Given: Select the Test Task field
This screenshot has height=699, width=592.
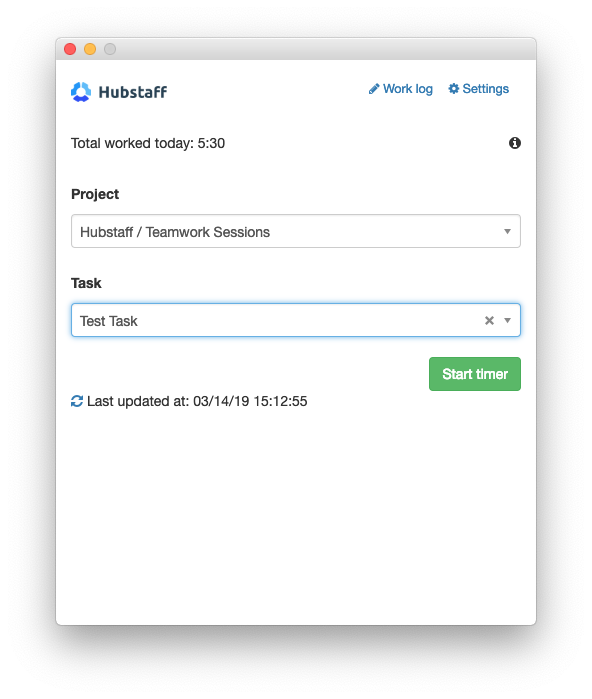Looking at the screenshot, I should pyautogui.click(x=296, y=321).
